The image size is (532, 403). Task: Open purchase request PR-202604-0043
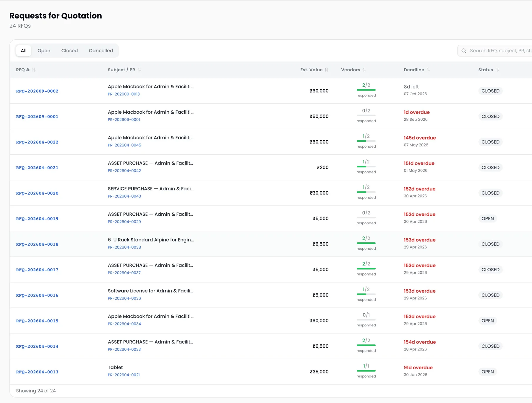pyautogui.click(x=124, y=196)
